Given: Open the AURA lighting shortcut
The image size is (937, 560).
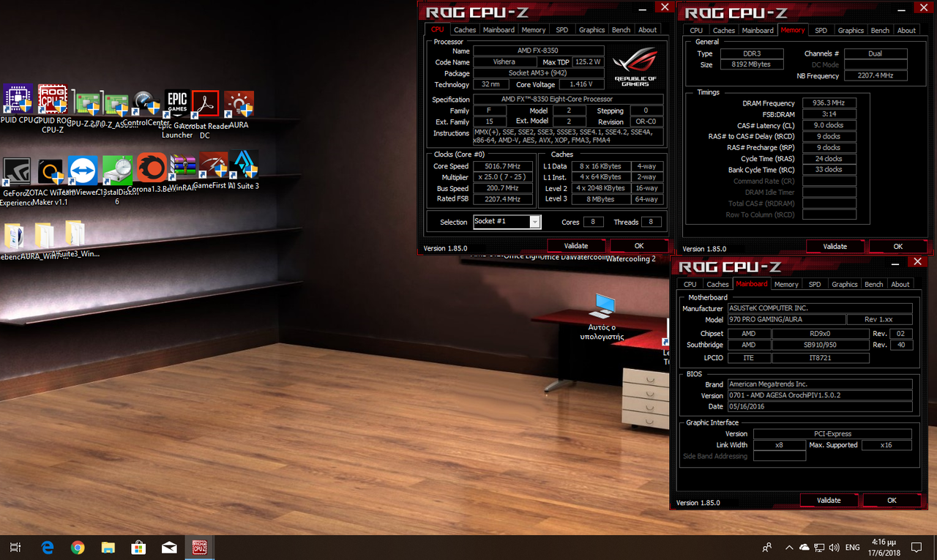Looking at the screenshot, I should pos(239,110).
